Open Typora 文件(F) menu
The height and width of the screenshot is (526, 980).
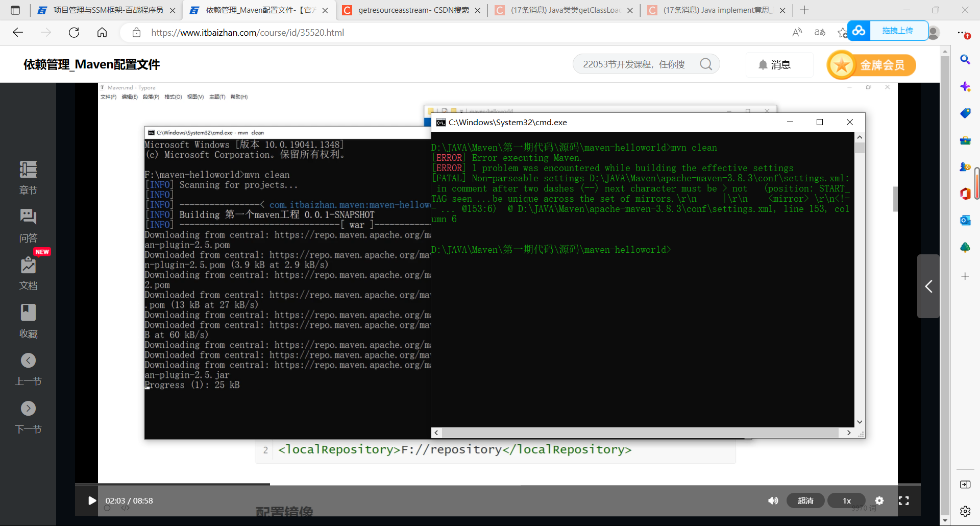pos(108,97)
